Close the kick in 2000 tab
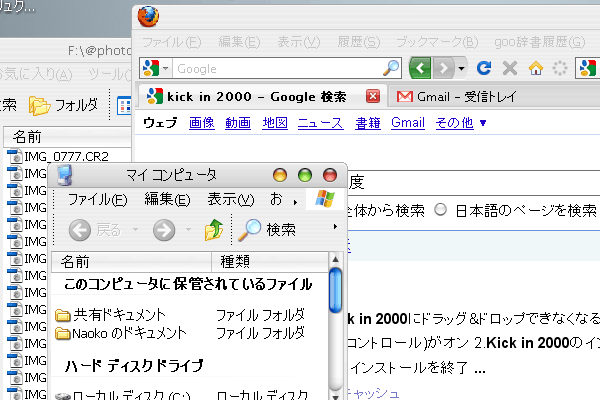600x400 pixels. coord(373,96)
